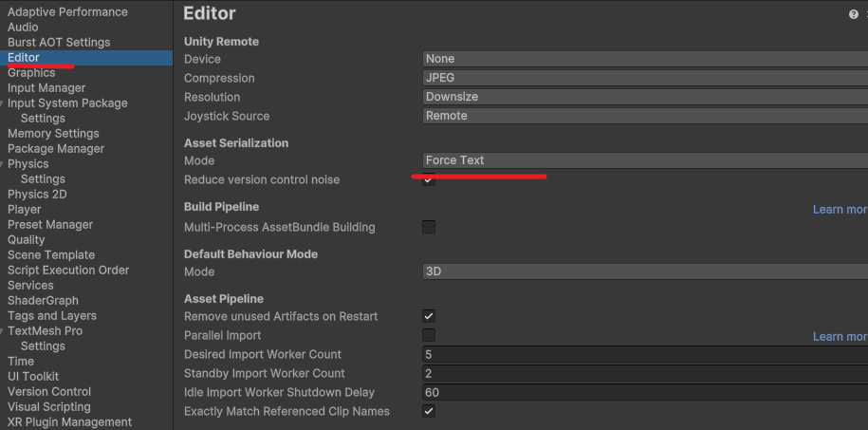Open XR Plugin Management settings
The image size is (868, 430).
[x=70, y=421]
